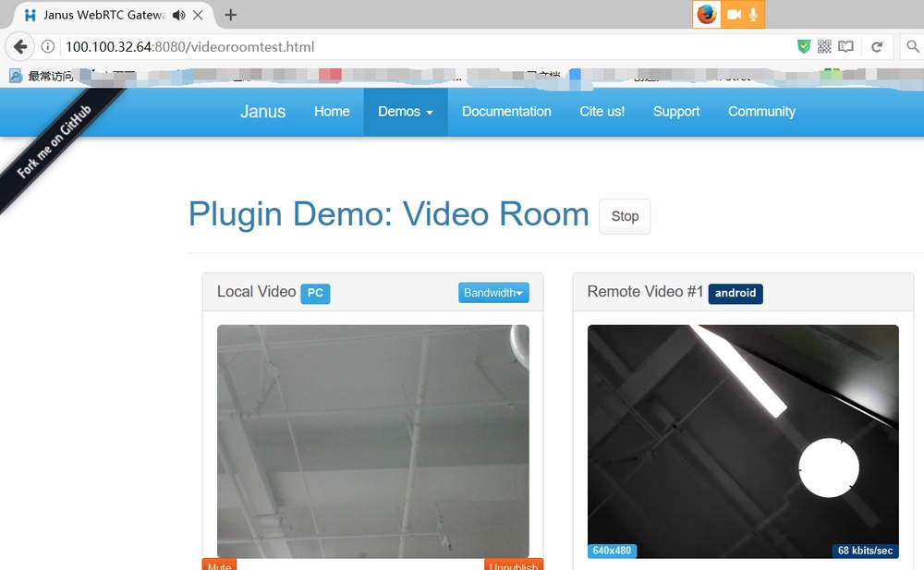The width and height of the screenshot is (924, 570).
Task: Open the Bandwidth dropdown
Action: tap(493, 292)
